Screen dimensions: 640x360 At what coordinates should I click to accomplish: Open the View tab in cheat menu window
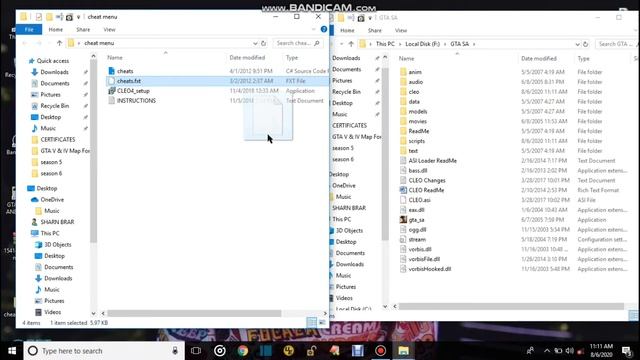coord(109,29)
